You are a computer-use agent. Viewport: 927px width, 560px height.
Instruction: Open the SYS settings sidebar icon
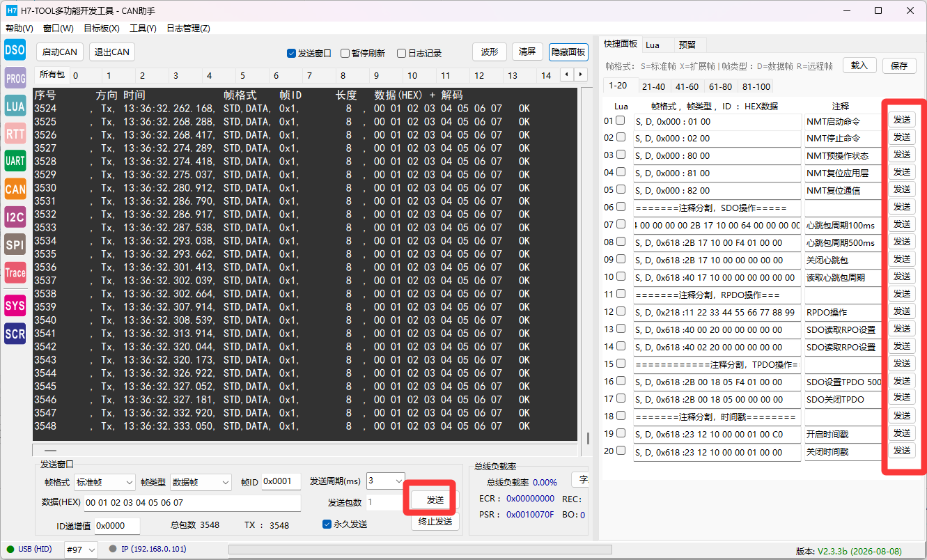pyautogui.click(x=15, y=305)
